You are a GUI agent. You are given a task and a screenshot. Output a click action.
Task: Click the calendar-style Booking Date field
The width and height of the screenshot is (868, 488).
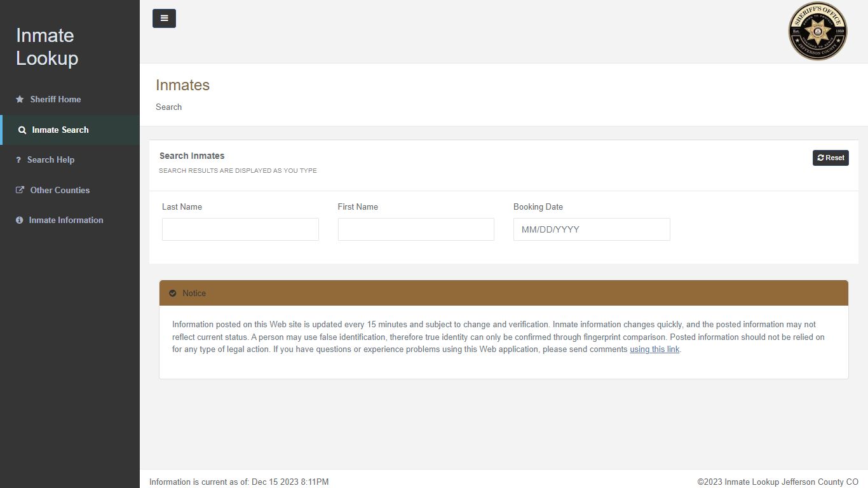point(592,229)
